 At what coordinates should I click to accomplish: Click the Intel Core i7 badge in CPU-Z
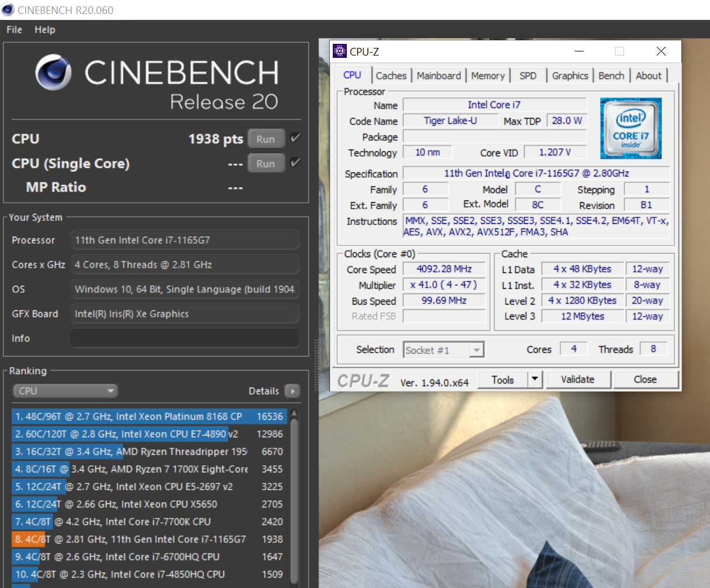(631, 129)
